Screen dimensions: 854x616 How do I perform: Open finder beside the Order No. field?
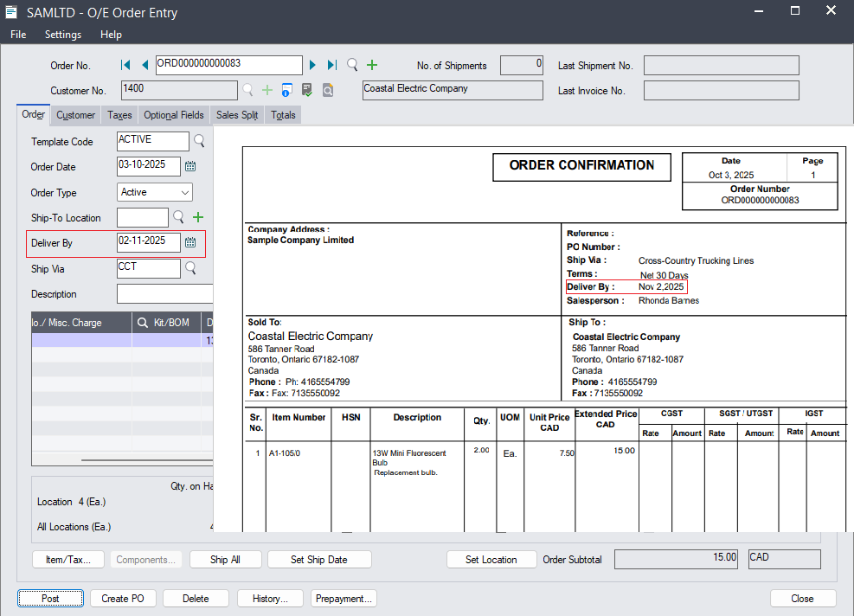click(x=352, y=65)
